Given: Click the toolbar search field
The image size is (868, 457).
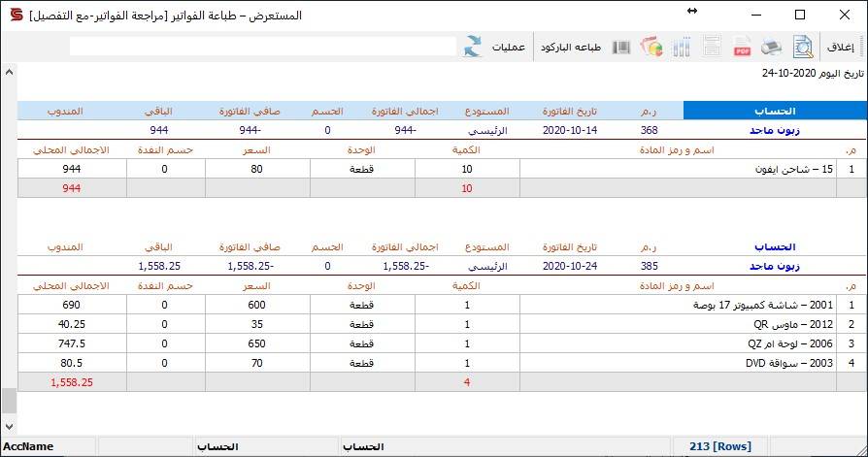Looking at the screenshot, I should point(263,47).
